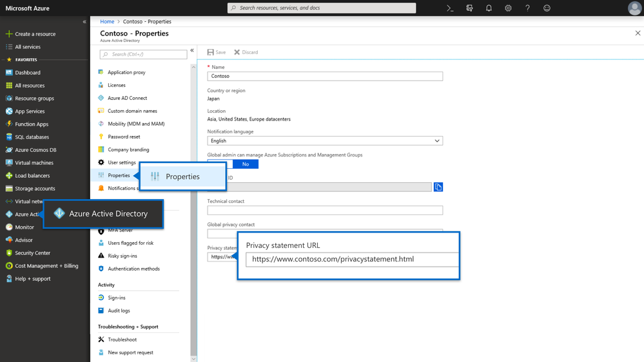Discard property changes
The height and width of the screenshot is (362, 644).
(246, 52)
